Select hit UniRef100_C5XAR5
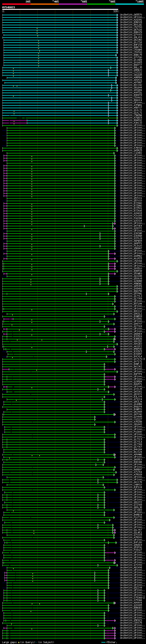The width and height of the screenshot is (146, 644). coord(131,50)
